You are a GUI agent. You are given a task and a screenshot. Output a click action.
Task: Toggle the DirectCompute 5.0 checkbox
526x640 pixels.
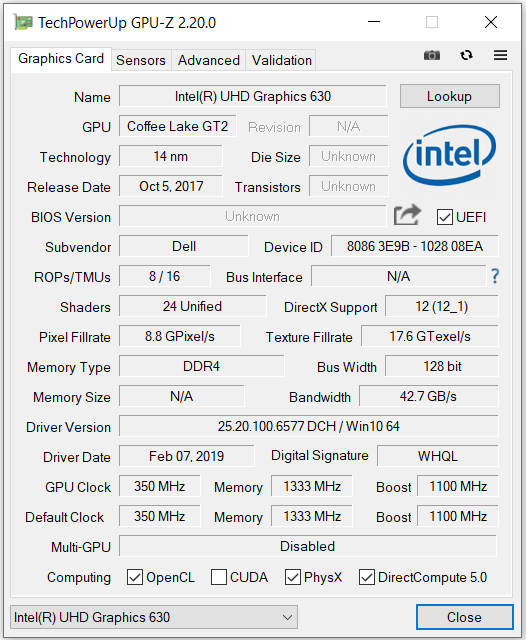[366, 577]
